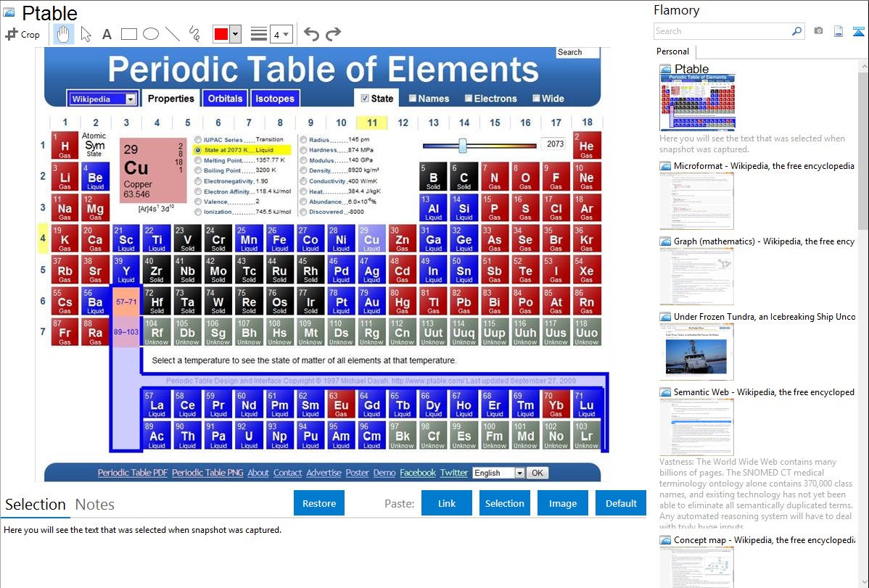Viewport: 869px width, 588px height.
Task: Select the Electronegativity radio button
Action: tap(198, 181)
